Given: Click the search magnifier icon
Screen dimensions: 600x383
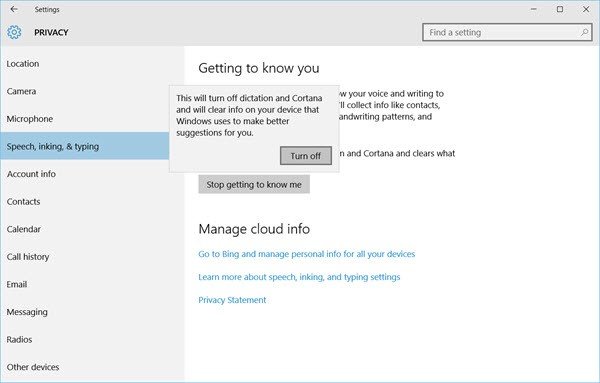Looking at the screenshot, I should [584, 33].
